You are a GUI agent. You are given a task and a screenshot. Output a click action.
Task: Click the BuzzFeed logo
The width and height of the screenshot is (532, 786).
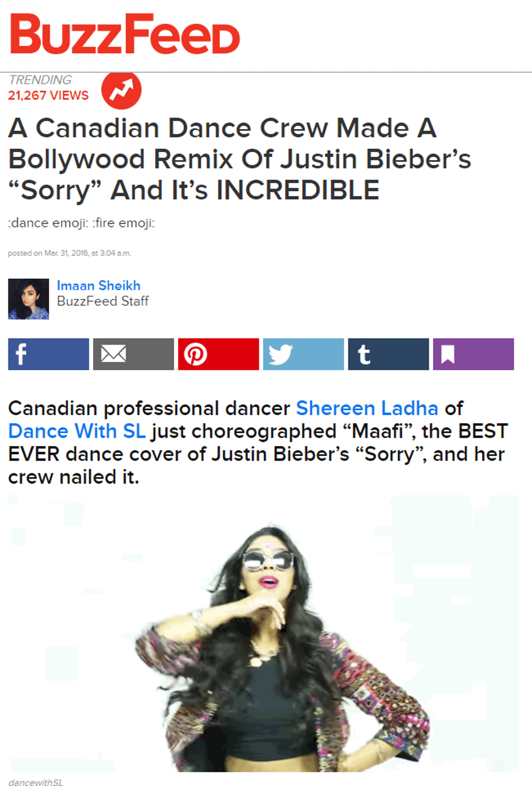tap(125, 34)
